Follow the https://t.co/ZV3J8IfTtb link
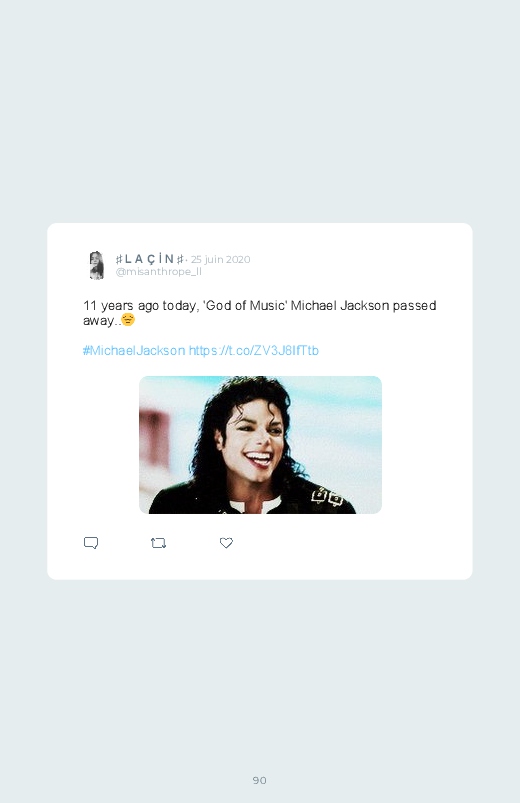Viewport: 520px width, 803px height. click(x=254, y=350)
